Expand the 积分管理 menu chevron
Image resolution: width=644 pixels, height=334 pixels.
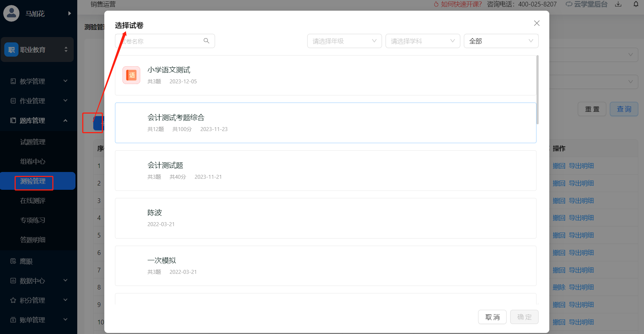66,300
